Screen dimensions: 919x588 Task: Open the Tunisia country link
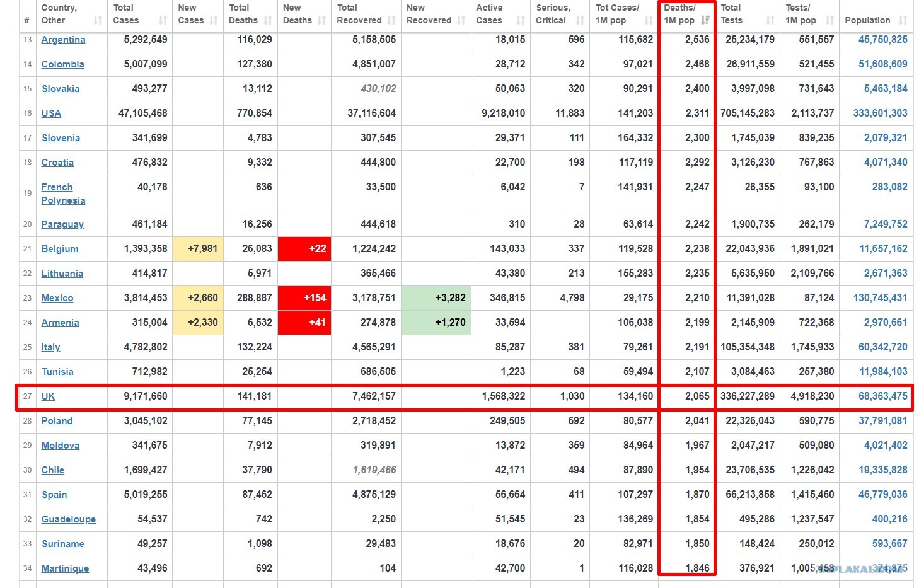57,372
